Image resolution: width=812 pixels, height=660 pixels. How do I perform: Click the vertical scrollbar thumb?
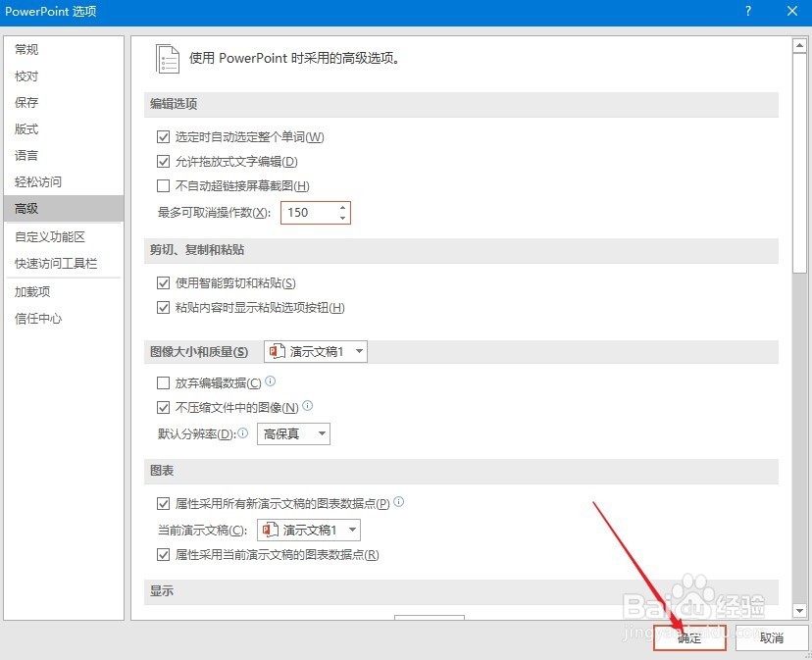tap(799, 163)
